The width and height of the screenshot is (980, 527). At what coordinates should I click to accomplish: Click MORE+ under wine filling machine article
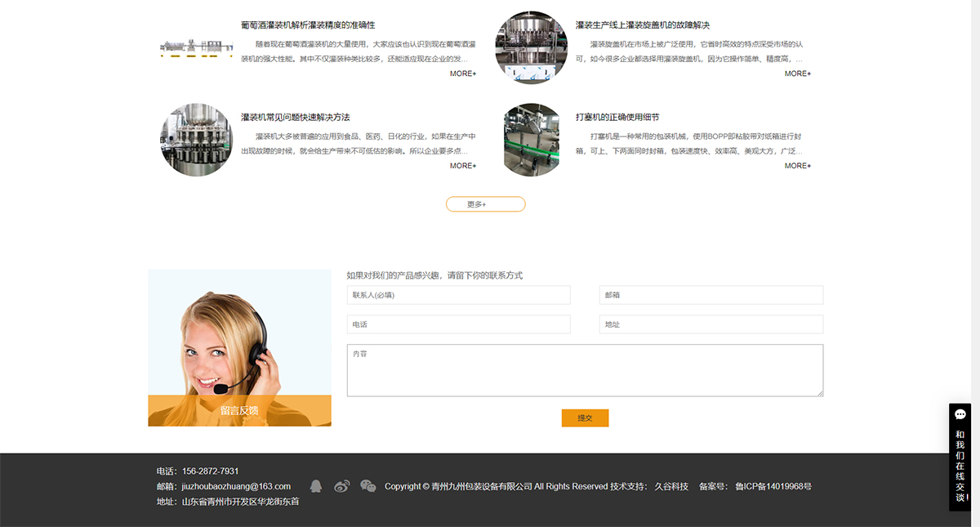[x=463, y=74]
